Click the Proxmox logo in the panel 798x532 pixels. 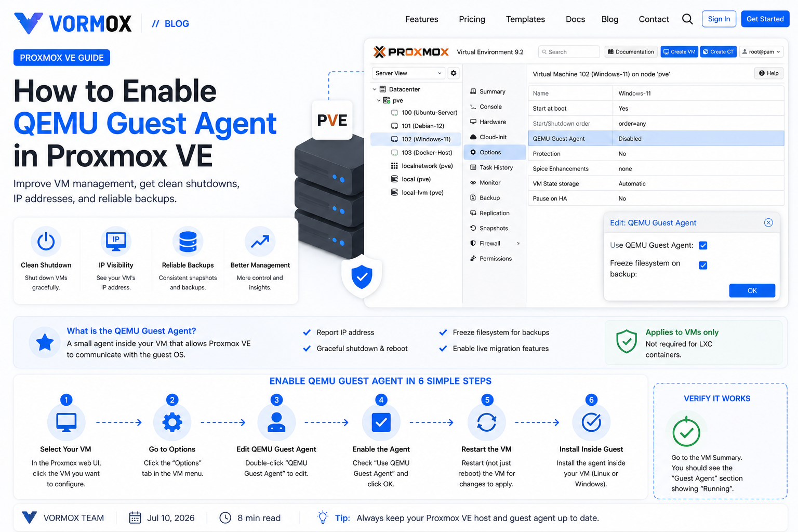[x=411, y=52]
